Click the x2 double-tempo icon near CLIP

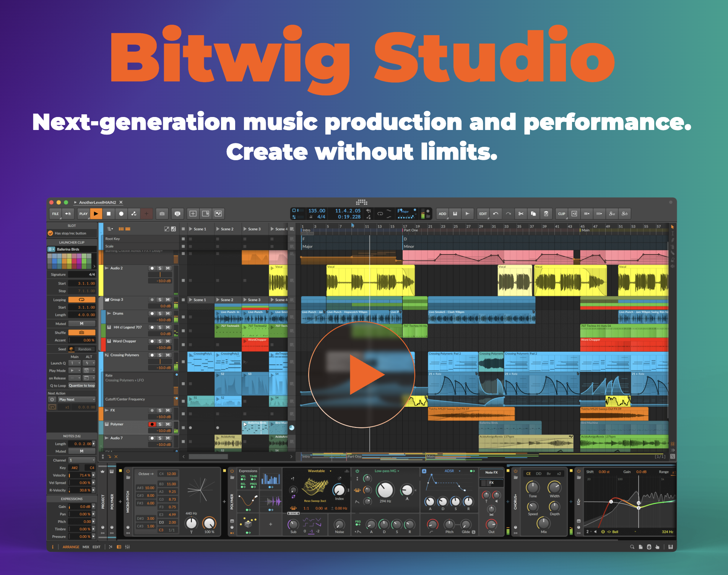[x=574, y=213]
